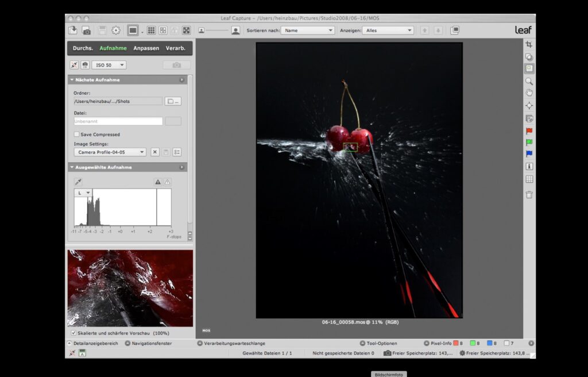Uncheck Skalierte und schärfere Vorschau
The width and height of the screenshot is (588, 377).
pos(73,333)
